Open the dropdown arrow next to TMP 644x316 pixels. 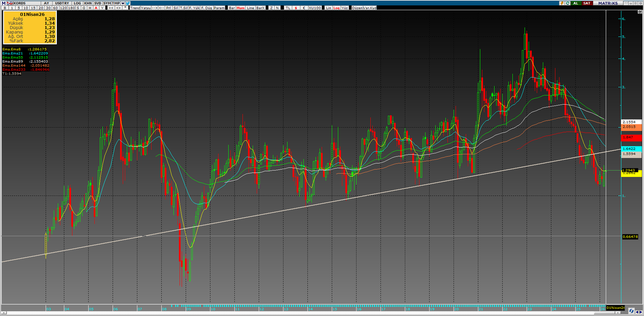[x=122, y=3]
